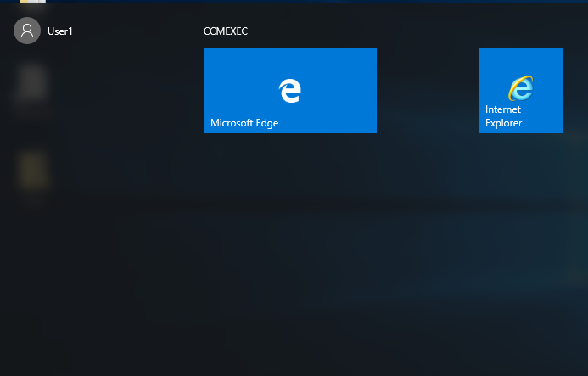Launch Internet Explorer from its tile

click(x=520, y=91)
